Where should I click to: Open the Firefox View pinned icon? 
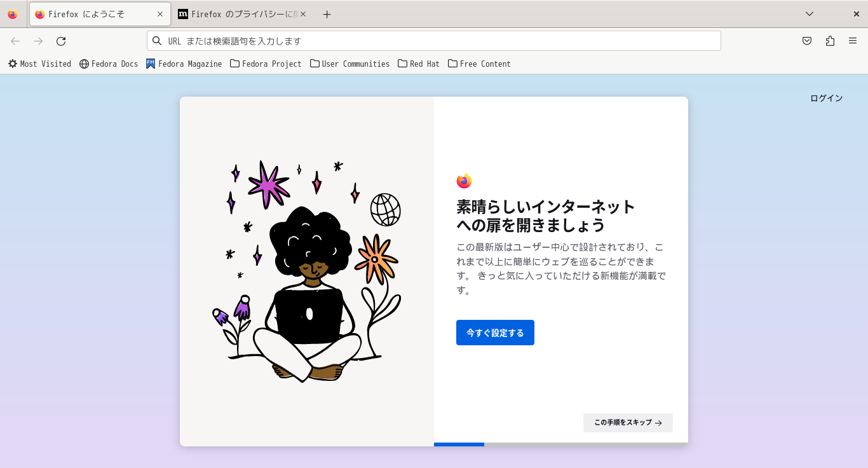13,14
